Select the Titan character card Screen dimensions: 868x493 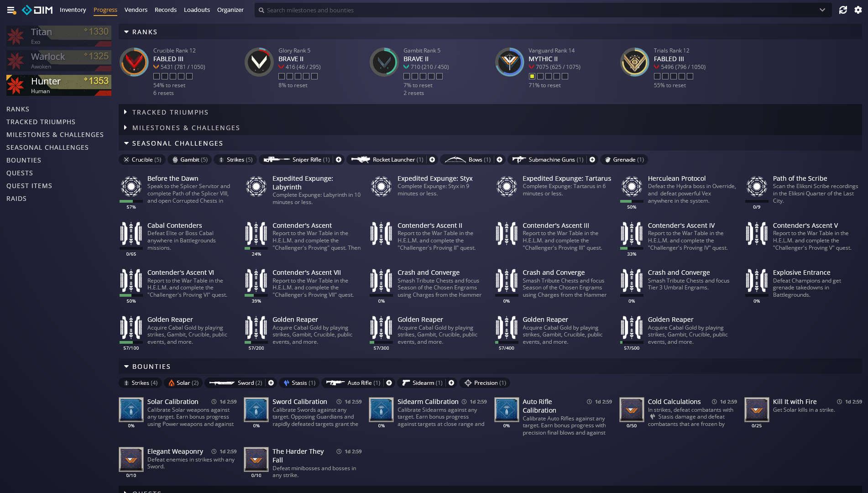coord(59,36)
